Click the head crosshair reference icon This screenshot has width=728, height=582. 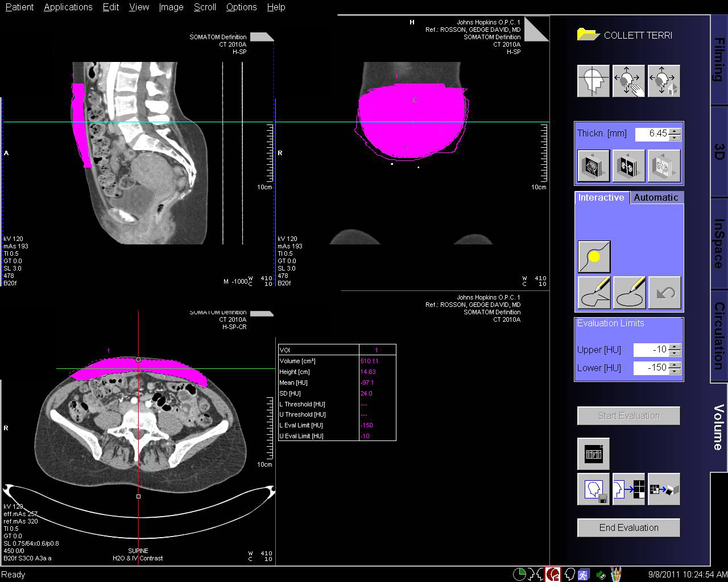(x=593, y=81)
